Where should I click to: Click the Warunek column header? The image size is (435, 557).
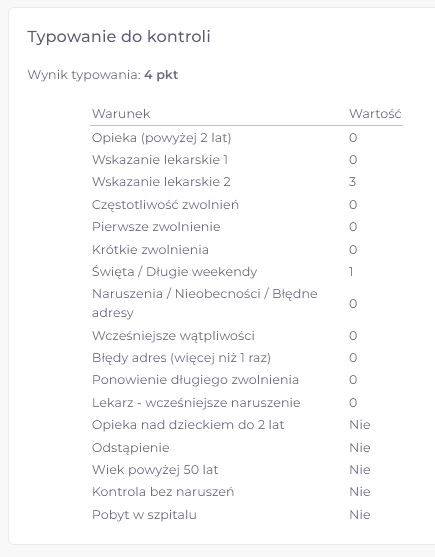(121, 114)
